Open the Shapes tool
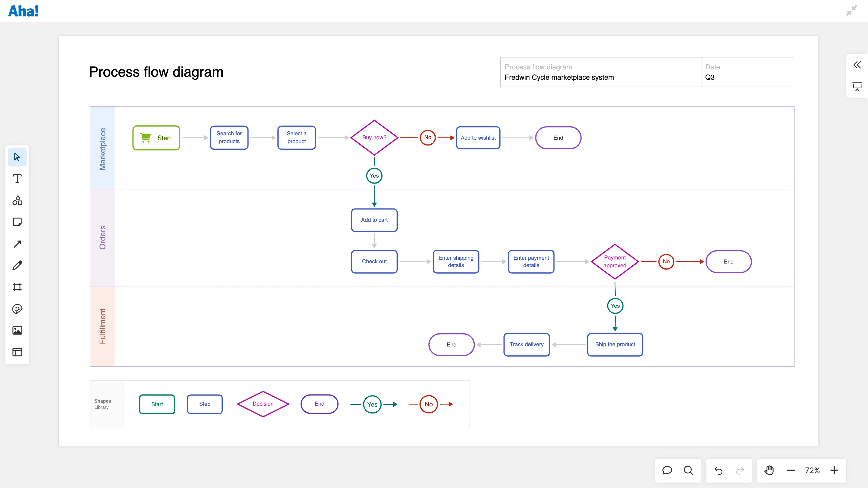Image resolution: width=868 pixels, height=488 pixels. click(17, 200)
